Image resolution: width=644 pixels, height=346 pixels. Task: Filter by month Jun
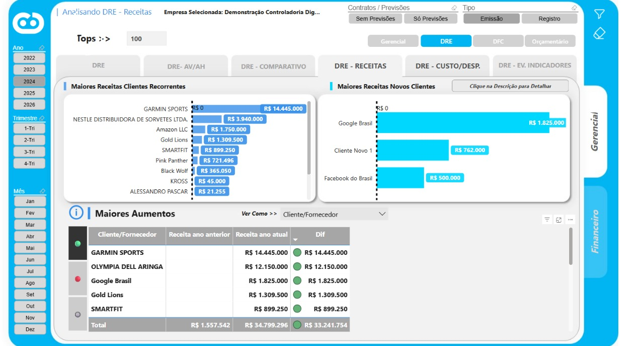coord(30,259)
